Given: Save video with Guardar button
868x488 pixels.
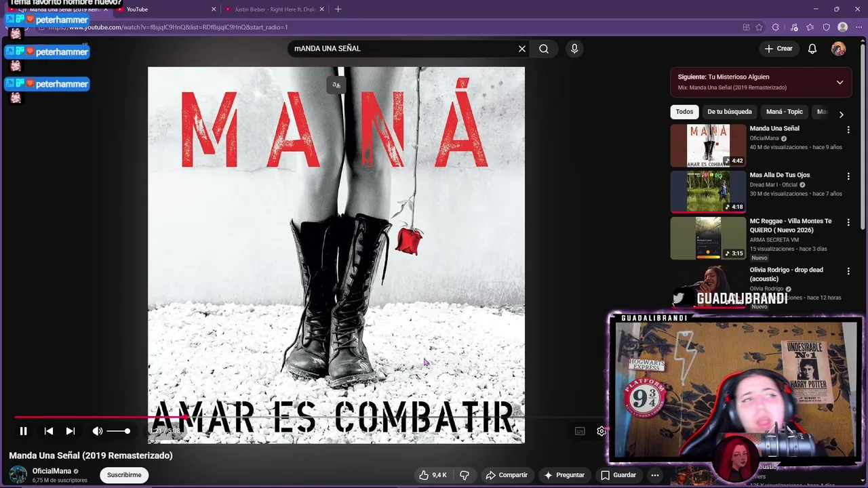Looking at the screenshot, I should [618, 475].
